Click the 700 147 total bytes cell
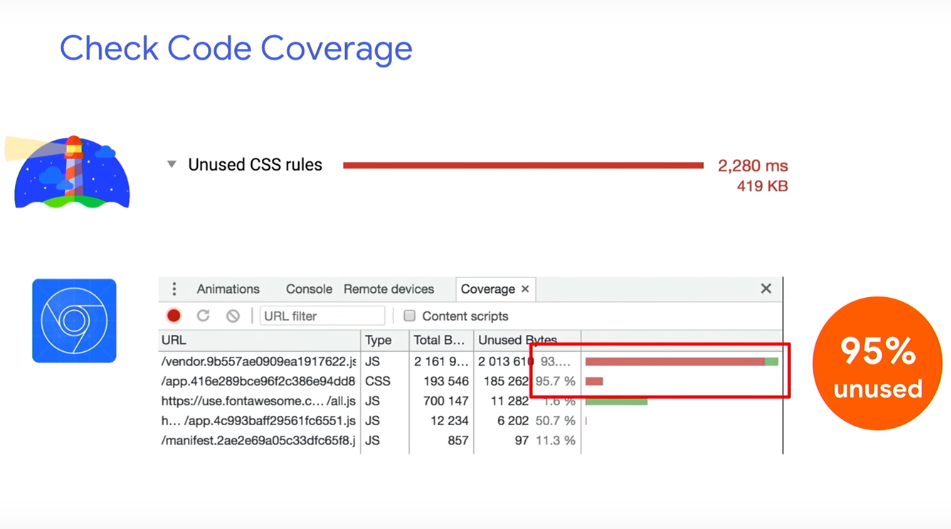The image size is (951, 529). [446, 401]
